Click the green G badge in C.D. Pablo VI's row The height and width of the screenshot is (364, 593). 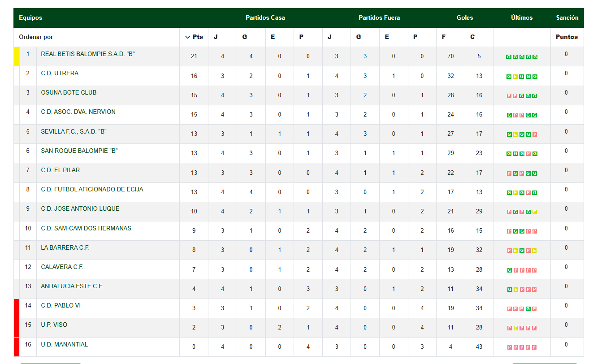click(x=528, y=309)
